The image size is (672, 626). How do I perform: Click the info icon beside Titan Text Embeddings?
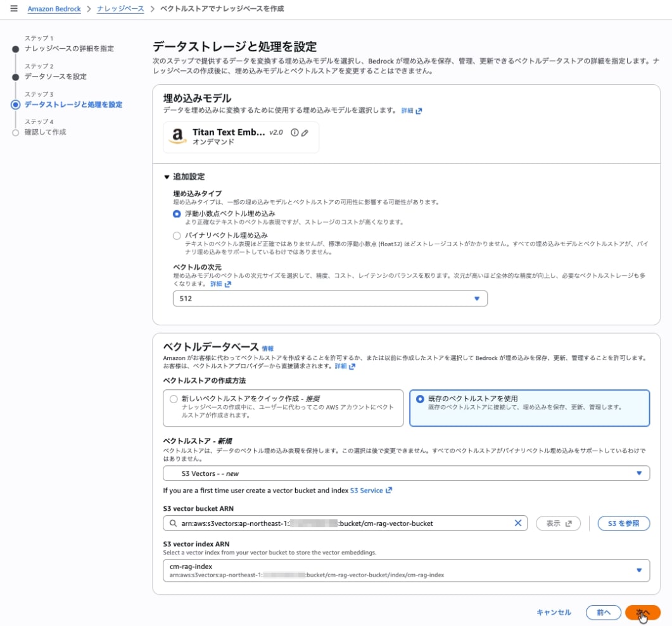tap(295, 133)
